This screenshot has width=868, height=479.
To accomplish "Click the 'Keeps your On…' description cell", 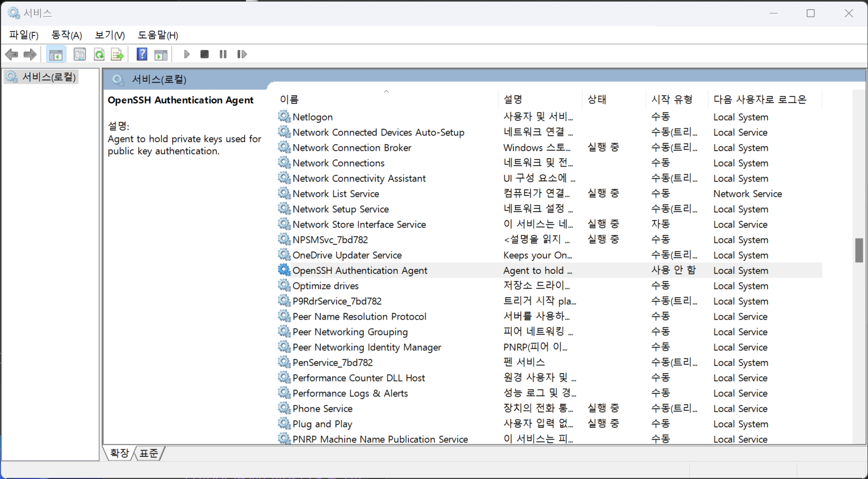I will [x=538, y=255].
